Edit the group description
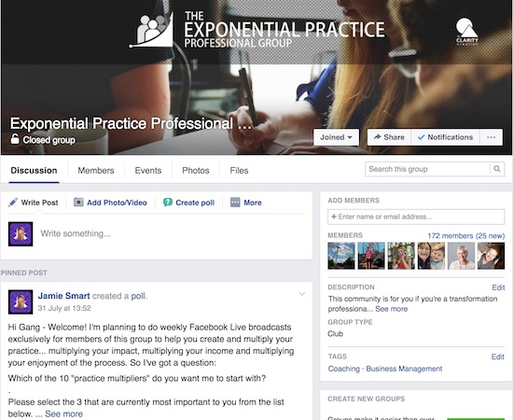513x420 pixels. click(498, 287)
